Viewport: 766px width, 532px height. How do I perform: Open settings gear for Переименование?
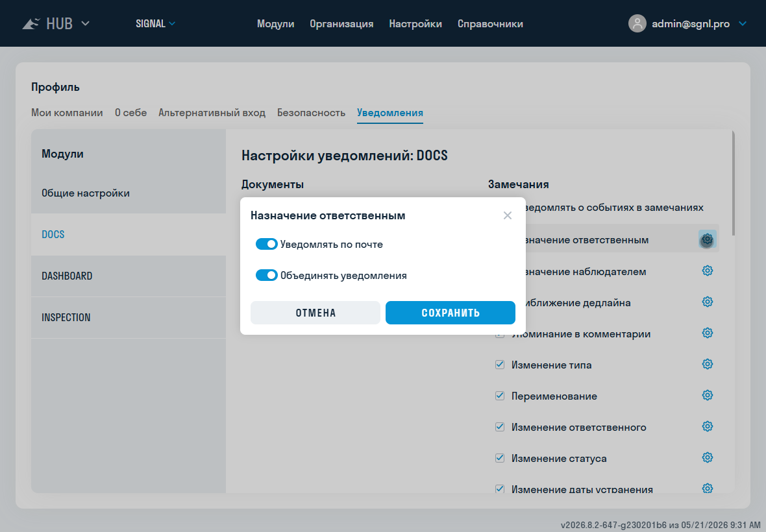click(708, 395)
